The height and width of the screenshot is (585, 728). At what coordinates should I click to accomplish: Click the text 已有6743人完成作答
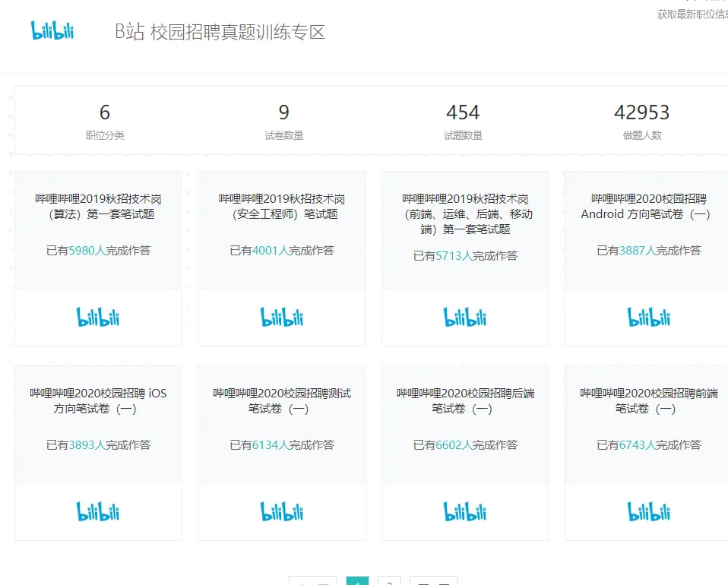tap(649, 444)
